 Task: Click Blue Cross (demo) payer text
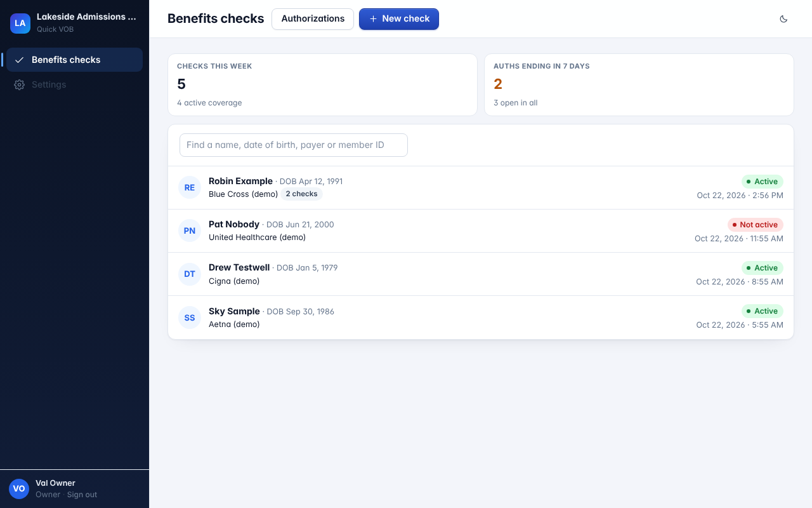243,194
